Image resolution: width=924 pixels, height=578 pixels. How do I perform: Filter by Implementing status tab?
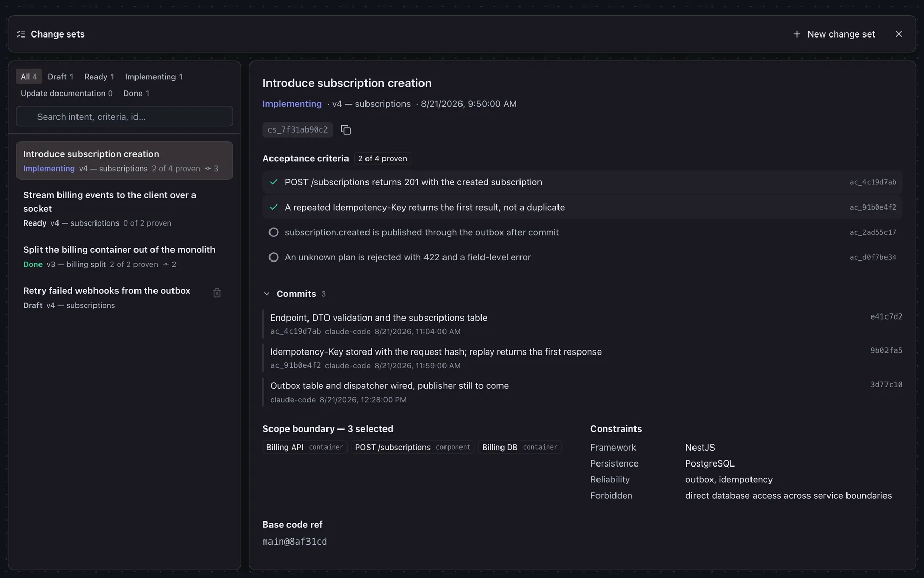(154, 77)
